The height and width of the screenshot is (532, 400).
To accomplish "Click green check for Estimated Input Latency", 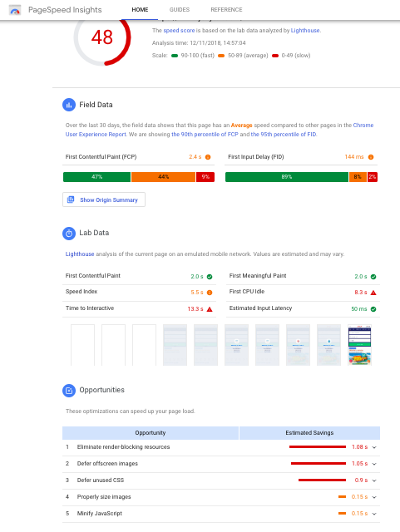I will point(373,309).
